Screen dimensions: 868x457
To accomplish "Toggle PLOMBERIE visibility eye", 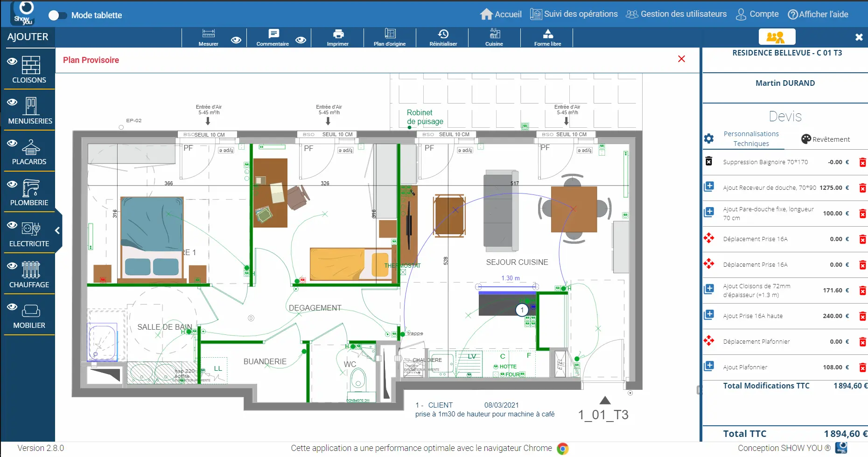I will coord(12,184).
